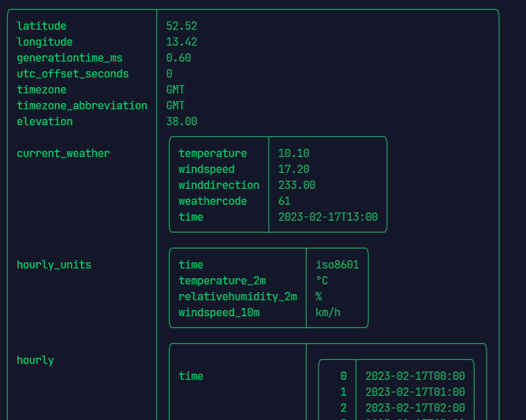Click the elevation value 38.00
Image resolution: width=526 pixels, height=420 pixels.
pos(181,122)
